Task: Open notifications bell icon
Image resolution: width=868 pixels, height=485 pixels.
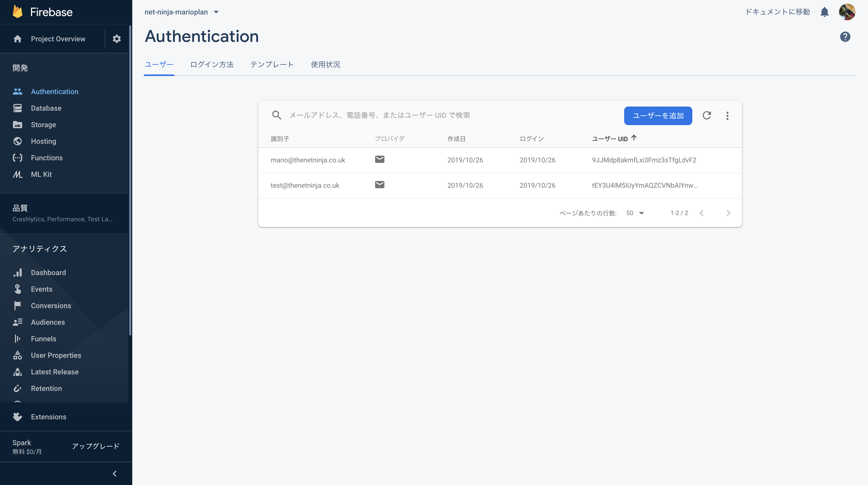Action: point(824,12)
